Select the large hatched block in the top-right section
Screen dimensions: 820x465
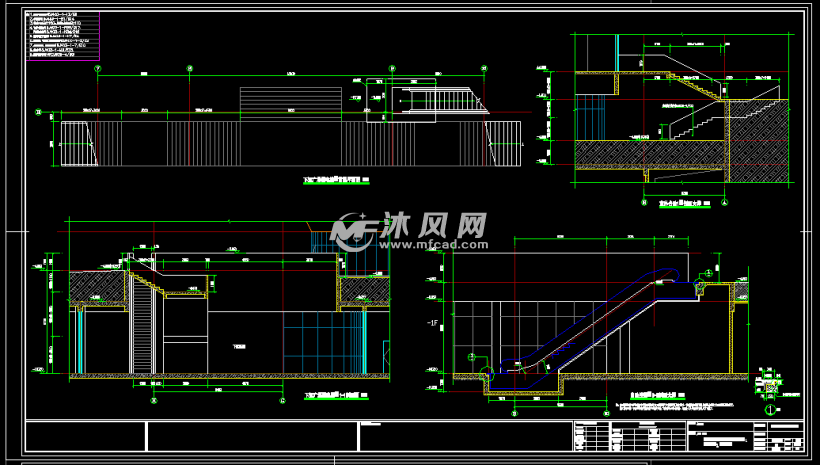tap(759, 141)
